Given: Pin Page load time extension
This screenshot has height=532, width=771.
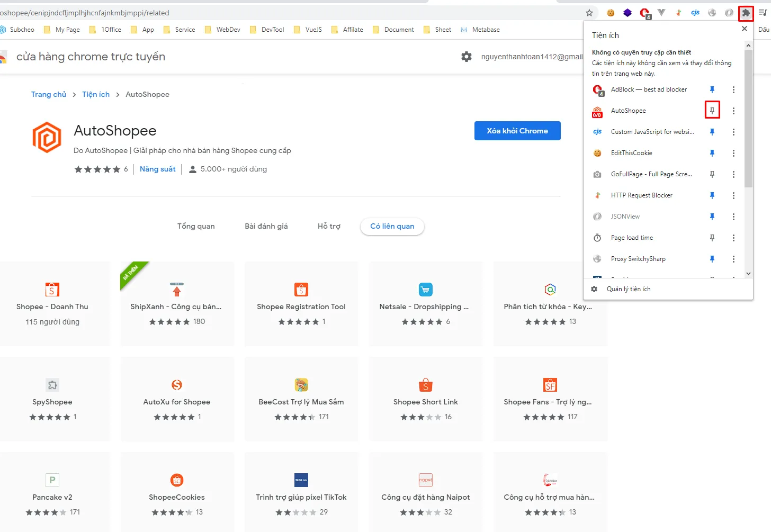Looking at the screenshot, I should pos(712,238).
